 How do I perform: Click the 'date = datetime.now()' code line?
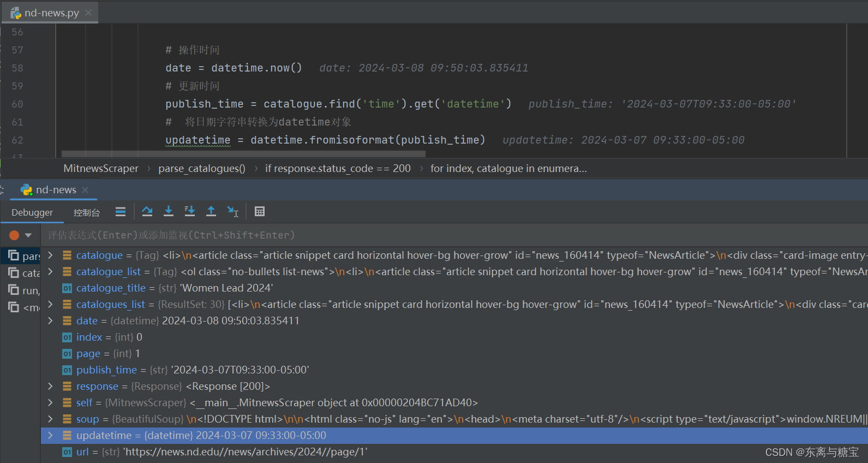234,68
